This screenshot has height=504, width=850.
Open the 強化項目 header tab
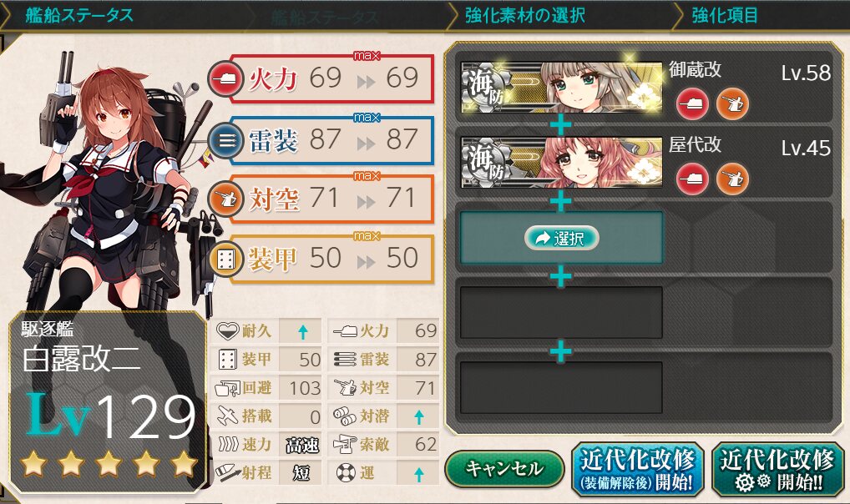(x=724, y=15)
